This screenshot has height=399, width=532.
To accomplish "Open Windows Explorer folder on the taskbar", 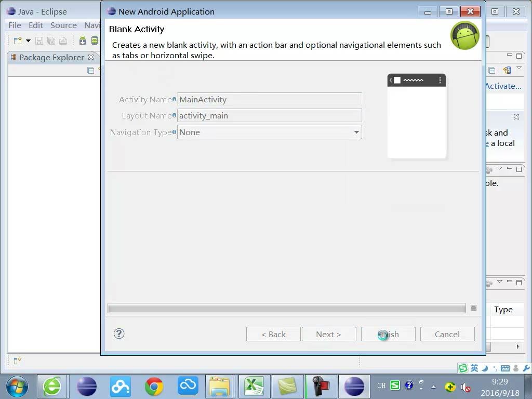I will [x=219, y=387].
